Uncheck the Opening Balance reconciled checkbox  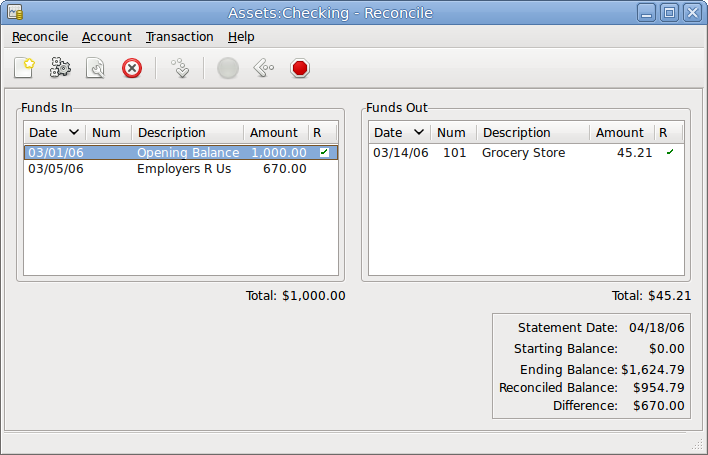(x=323, y=153)
